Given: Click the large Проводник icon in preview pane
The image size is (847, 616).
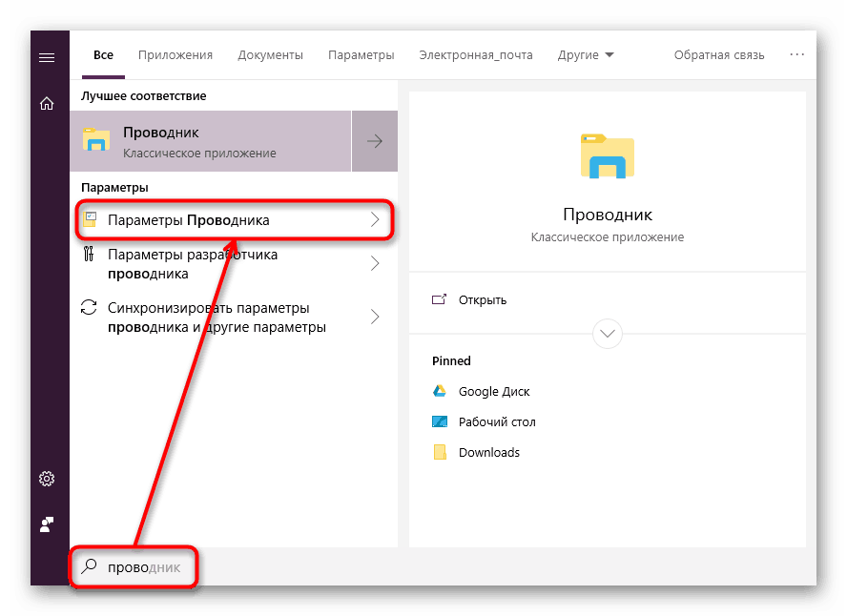Looking at the screenshot, I should (x=608, y=156).
